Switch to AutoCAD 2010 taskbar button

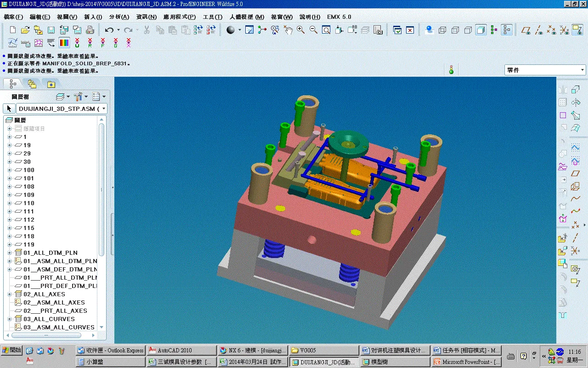point(181,351)
